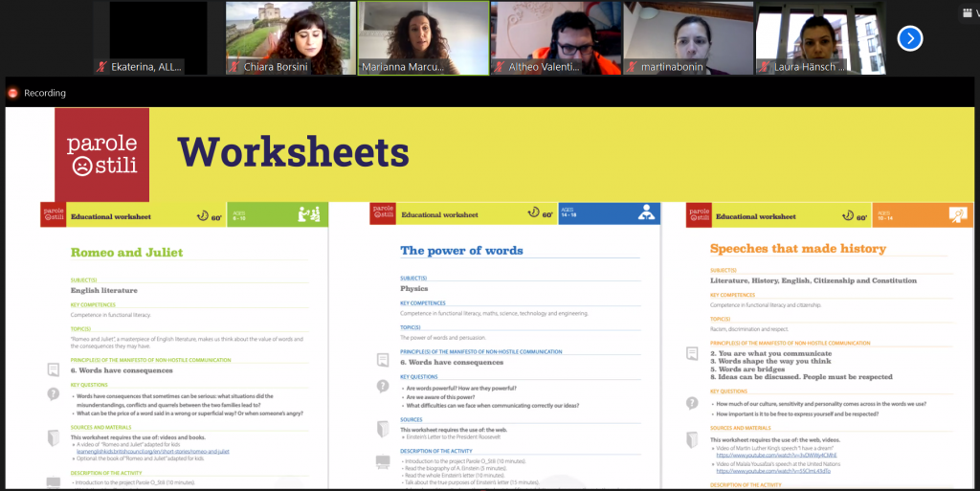Click muted mic icon beside Altheo Valenti's name
Viewport: 980px width, 491px height.
pyautogui.click(x=499, y=67)
